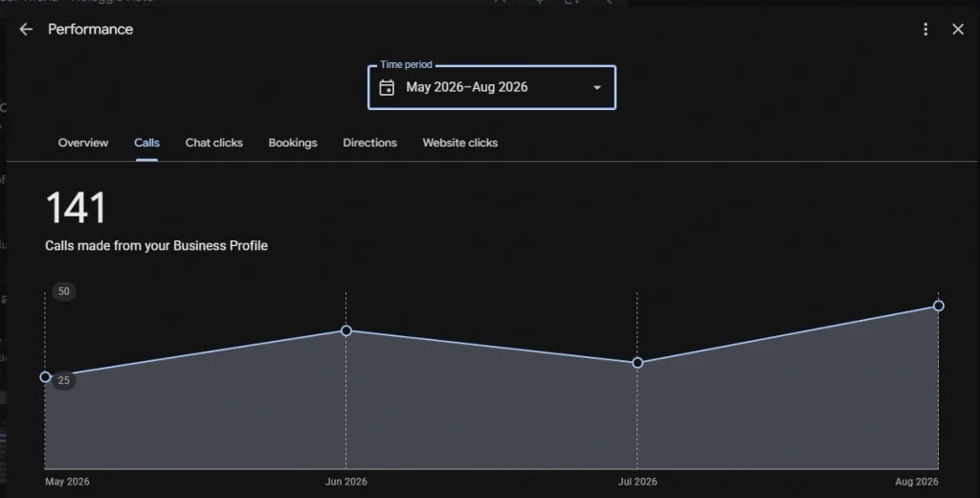Viewport: 980px width, 498px height.
Task: Click the Jul 2026 axis label
Action: click(637, 482)
